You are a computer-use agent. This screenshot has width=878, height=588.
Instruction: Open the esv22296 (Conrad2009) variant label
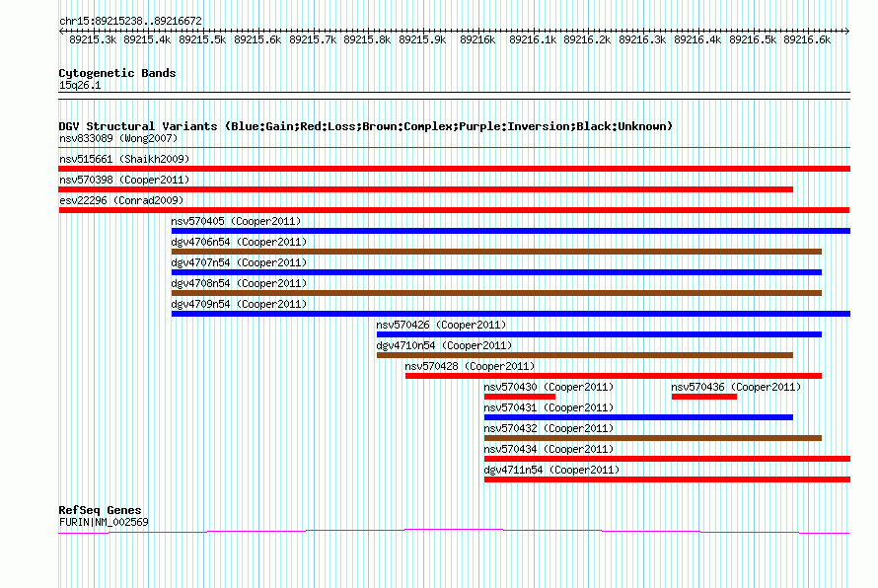(121, 200)
